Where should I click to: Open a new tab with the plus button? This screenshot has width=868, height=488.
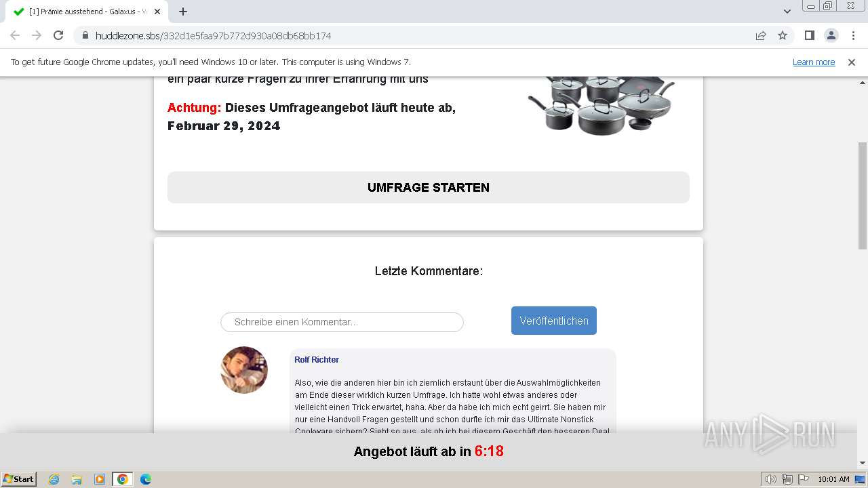coord(183,12)
